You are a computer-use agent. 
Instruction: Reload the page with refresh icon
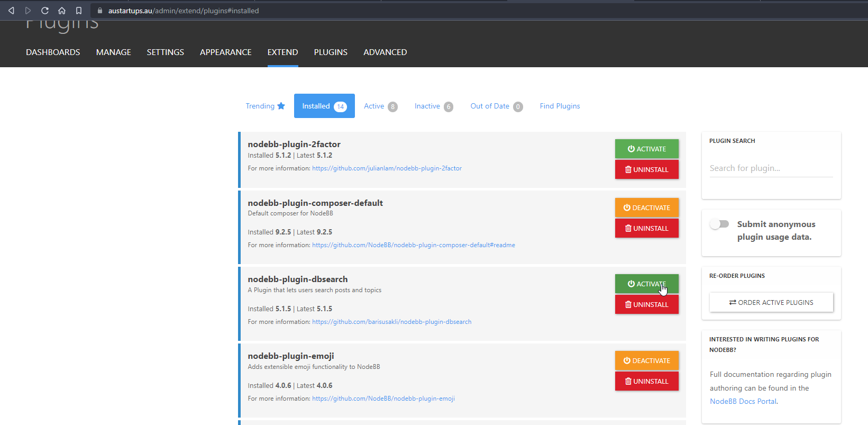click(45, 11)
